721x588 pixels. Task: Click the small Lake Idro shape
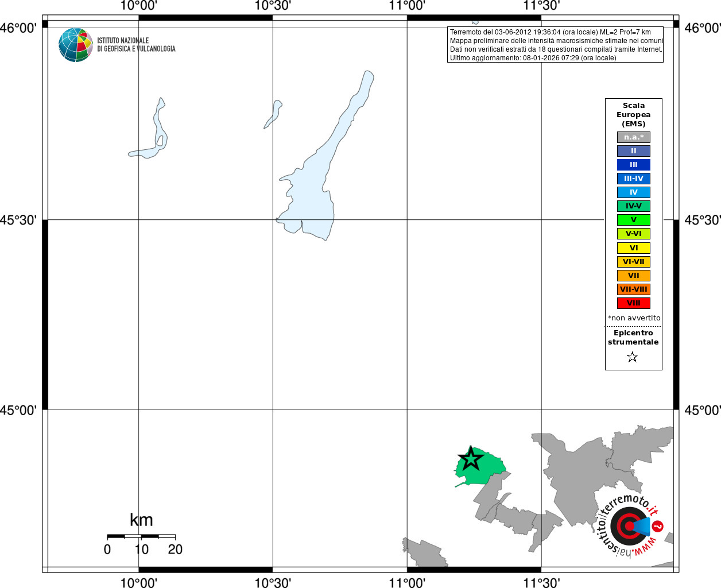tap(273, 114)
